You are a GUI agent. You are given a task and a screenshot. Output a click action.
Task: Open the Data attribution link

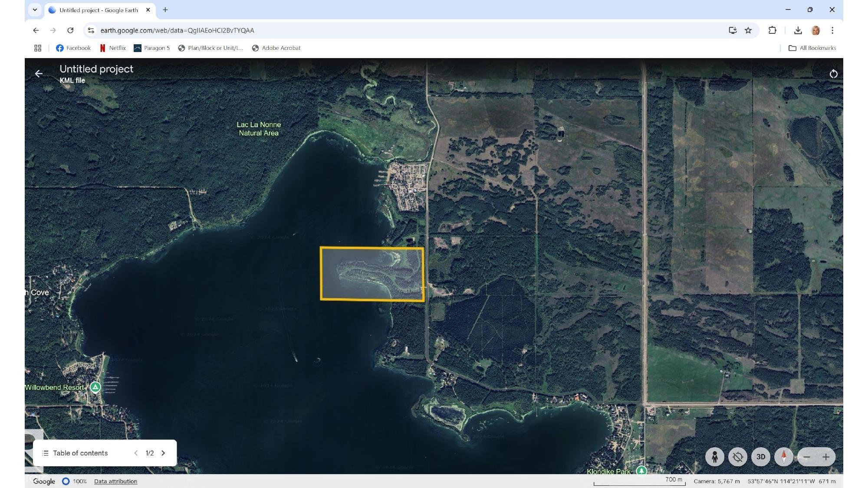coord(115,481)
